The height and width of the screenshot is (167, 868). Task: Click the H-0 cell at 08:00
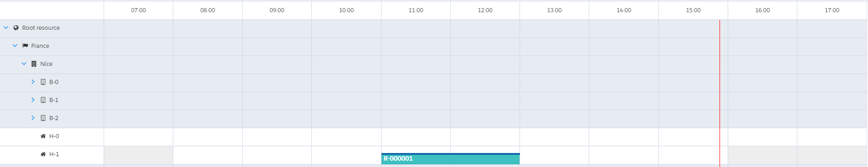[x=208, y=137]
